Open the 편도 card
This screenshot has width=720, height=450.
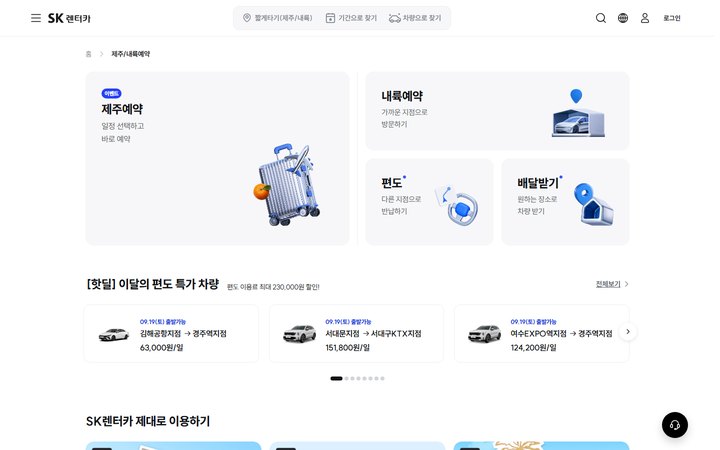click(429, 202)
